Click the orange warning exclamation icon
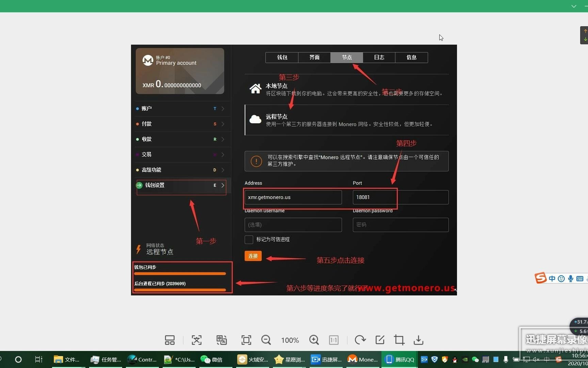The image size is (588, 368). click(256, 161)
